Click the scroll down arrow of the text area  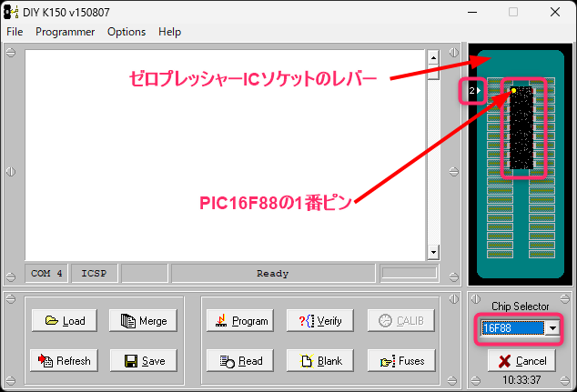coord(433,252)
